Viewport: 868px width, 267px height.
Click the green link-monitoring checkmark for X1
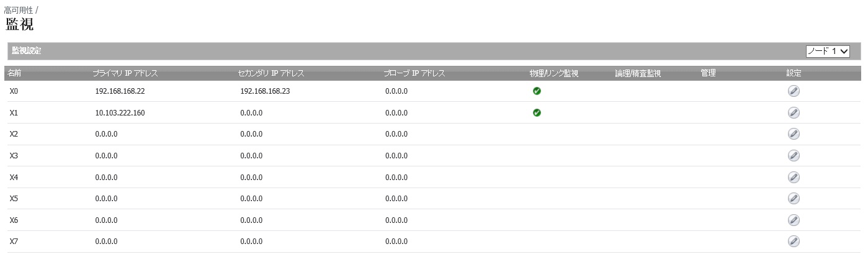coord(537,113)
